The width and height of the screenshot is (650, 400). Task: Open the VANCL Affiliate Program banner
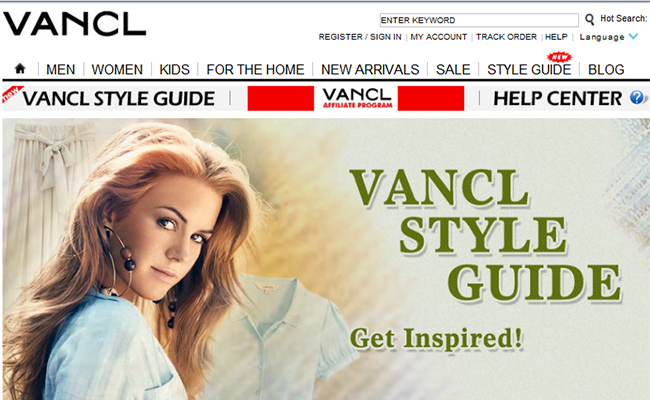(356, 98)
